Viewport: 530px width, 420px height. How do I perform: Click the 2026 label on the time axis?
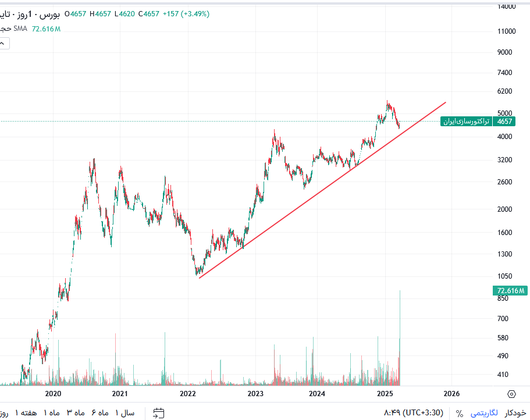pyautogui.click(x=451, y=394)
